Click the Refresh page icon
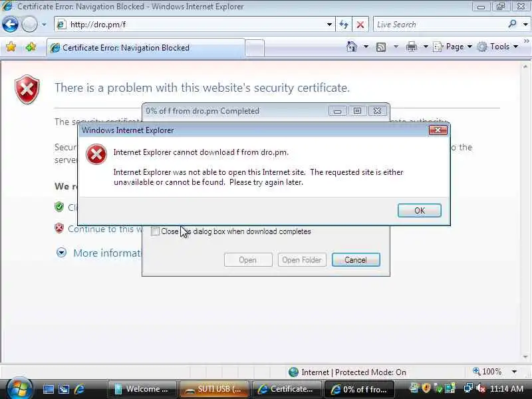The image size is (532, 399). (x=344, y=25)
